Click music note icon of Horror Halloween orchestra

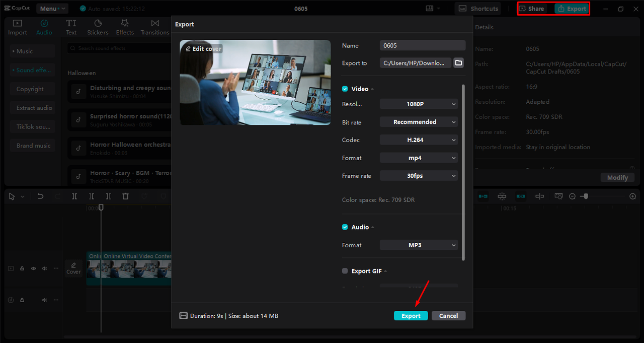pos(78,148)
